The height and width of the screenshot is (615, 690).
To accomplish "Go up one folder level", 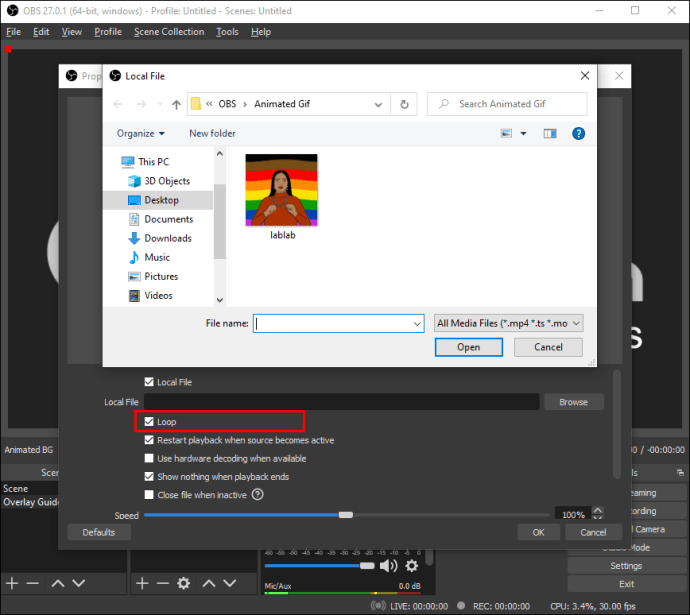I will 176,104.
